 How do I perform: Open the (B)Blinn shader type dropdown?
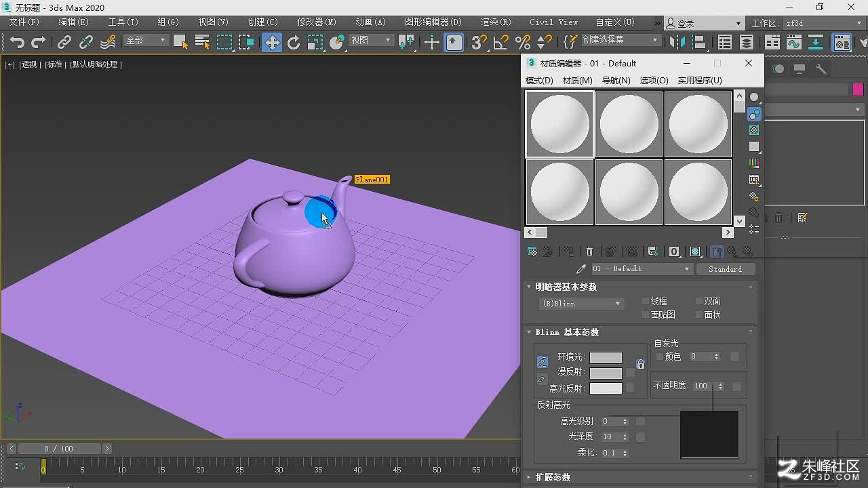coord(581,304)
